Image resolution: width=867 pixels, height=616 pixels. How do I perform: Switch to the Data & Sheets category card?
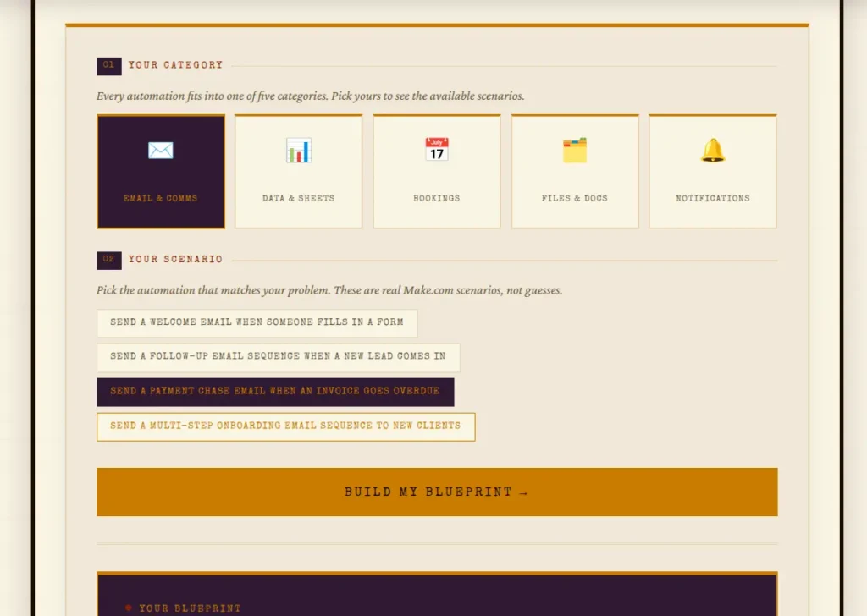coord(298,171)
